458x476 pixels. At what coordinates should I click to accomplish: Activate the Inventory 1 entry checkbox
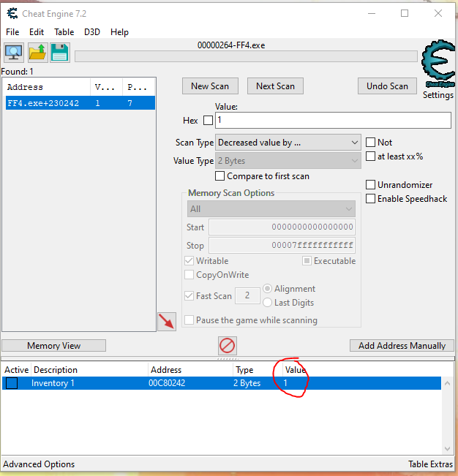tap(12, 383)
